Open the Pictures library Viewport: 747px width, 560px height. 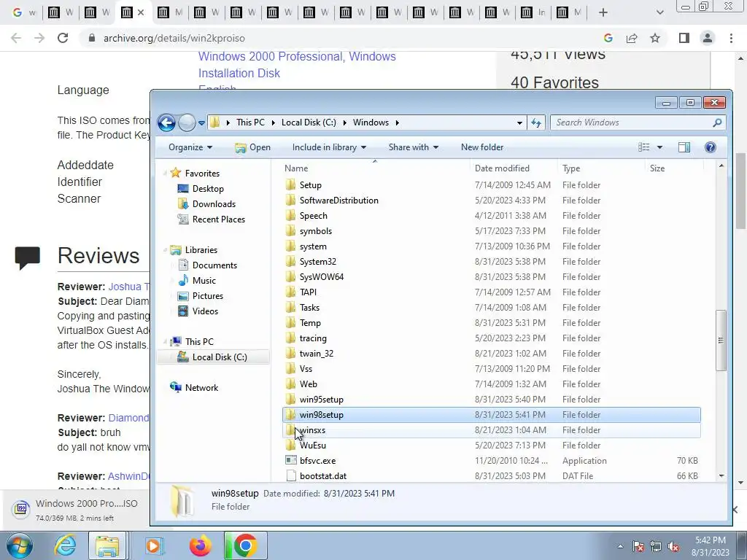[207, 296]
